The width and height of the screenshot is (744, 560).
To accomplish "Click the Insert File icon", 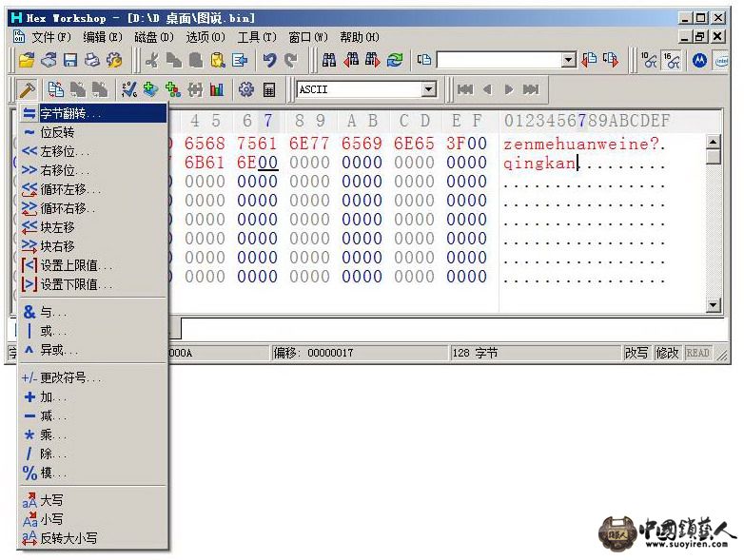I will point(240,60).
